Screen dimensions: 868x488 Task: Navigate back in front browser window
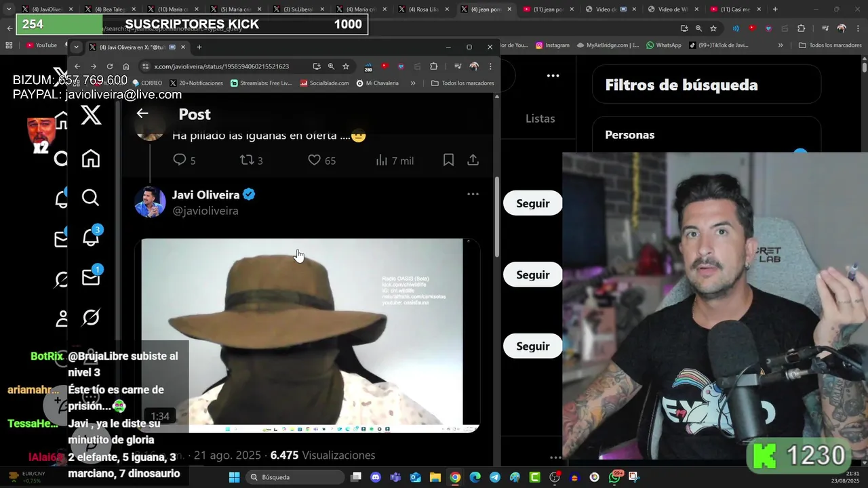click(77, 66)
